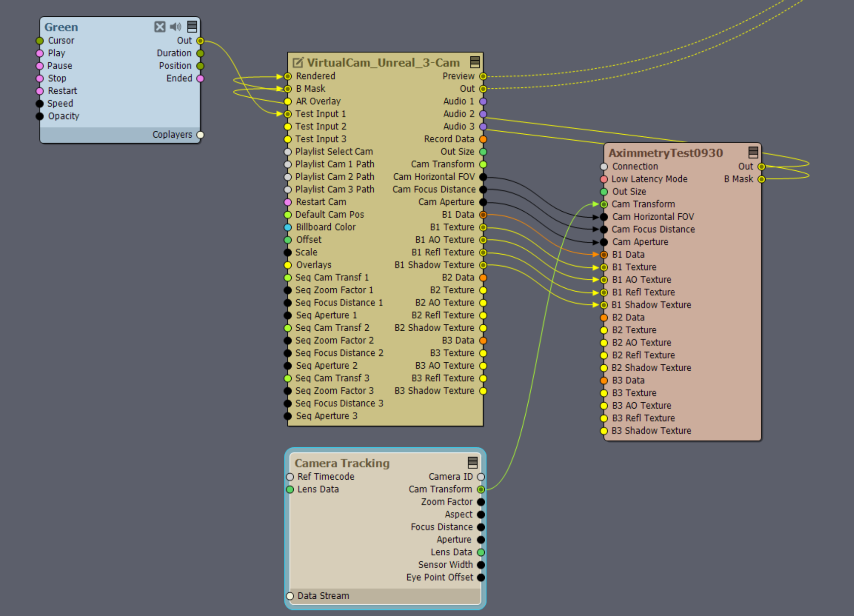Click the B Mask output pin on AximmetryTest0930

pos(761,179)
